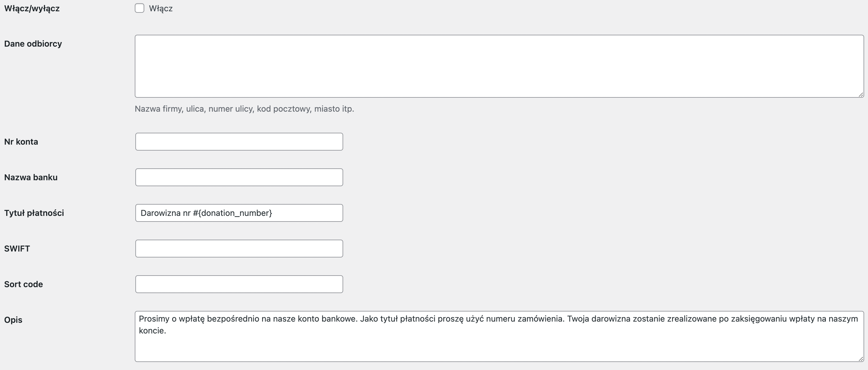Click the Sort code input field
Viewport: 868px width, 370px height.
coord(239,284)
